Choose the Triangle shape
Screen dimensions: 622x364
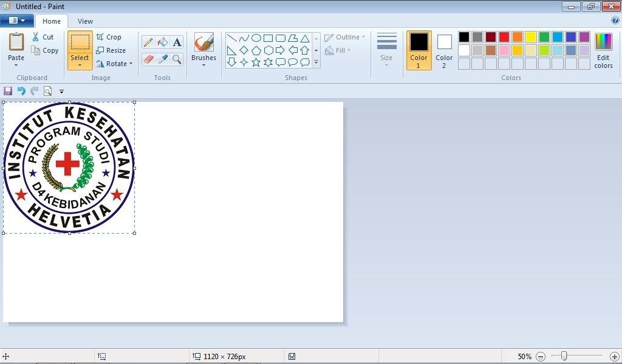pyautogui.click(x=305, y=38)
